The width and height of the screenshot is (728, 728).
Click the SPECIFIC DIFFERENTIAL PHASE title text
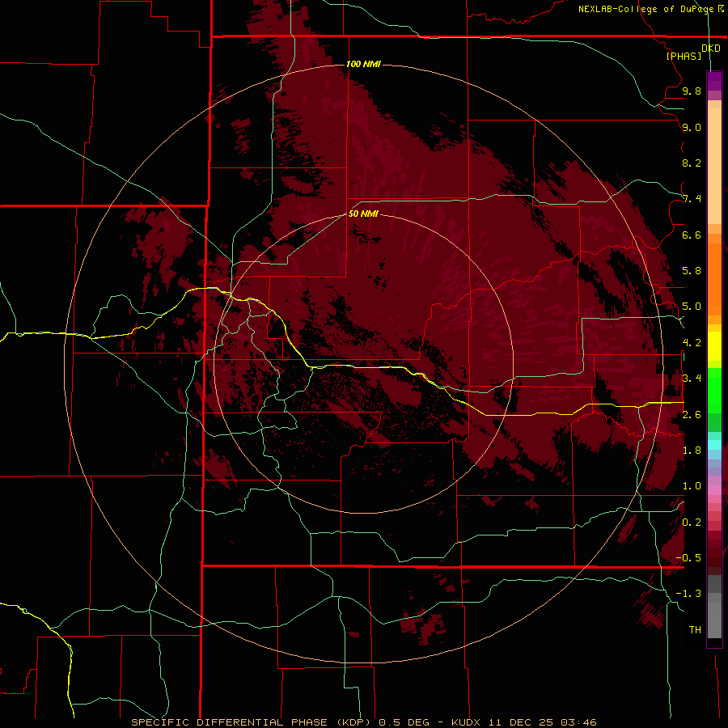pos(231,722)
